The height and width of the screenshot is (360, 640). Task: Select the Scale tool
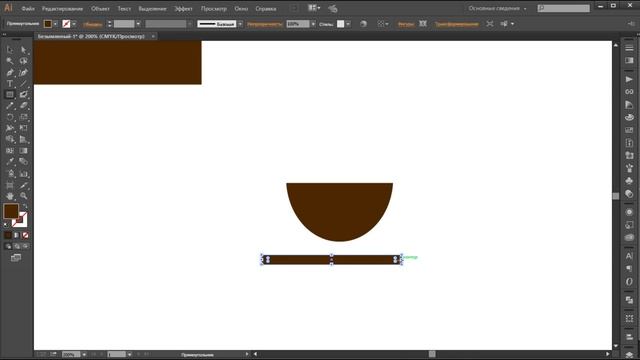coord(24,117)
